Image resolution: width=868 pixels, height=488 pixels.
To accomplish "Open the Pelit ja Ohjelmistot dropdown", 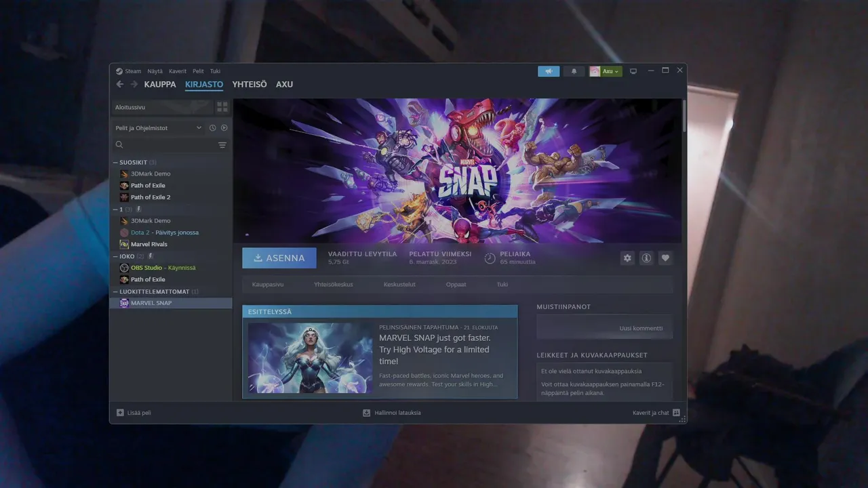I will (159, 127).
